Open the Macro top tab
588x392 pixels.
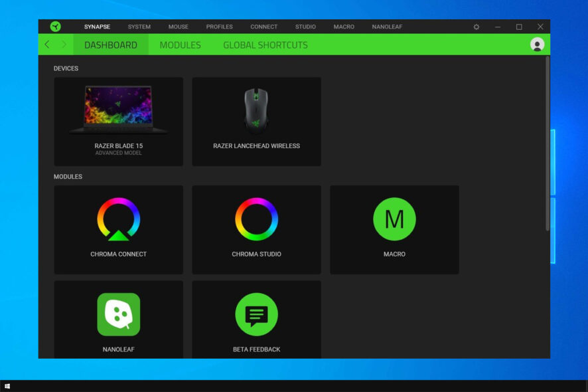coord(344,27)
